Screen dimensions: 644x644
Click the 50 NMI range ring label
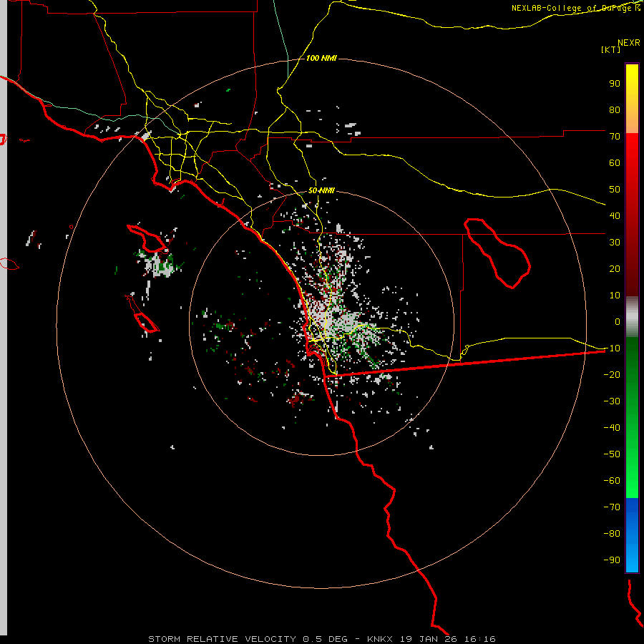coord(321,190)
